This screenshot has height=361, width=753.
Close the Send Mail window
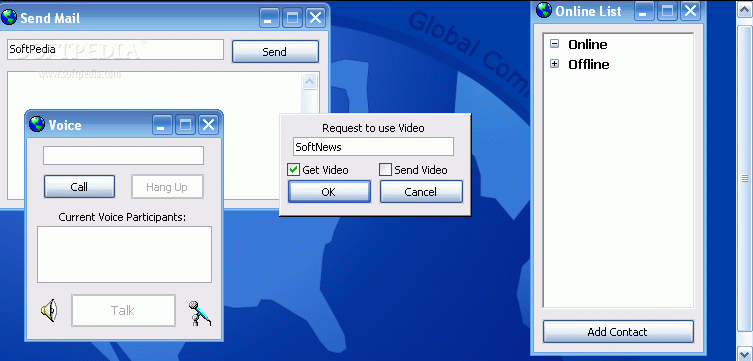[315, 18]
